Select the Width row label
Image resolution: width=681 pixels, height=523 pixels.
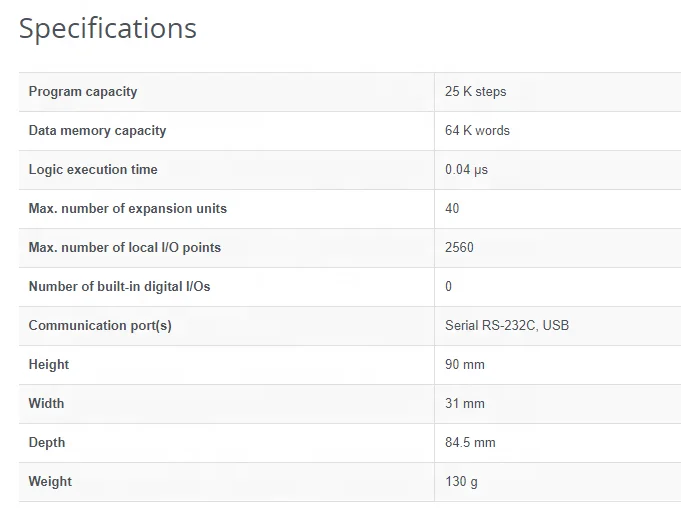[46, 404]
